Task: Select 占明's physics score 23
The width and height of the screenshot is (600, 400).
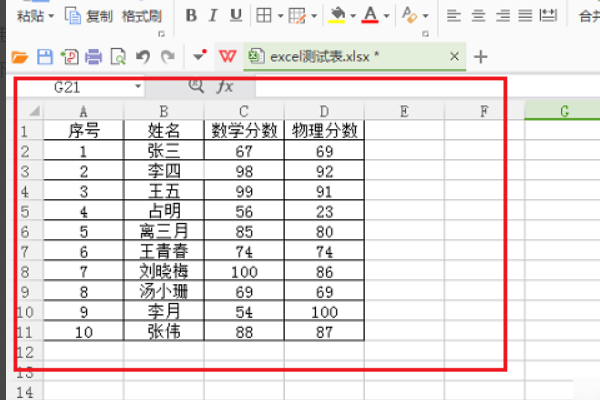Action: click(x=324, y=211)
